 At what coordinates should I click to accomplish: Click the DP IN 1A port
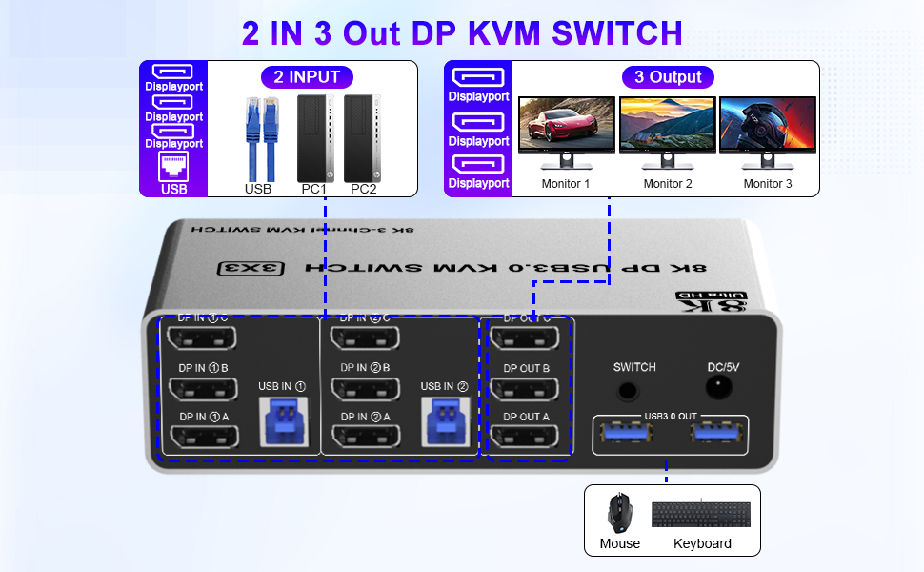point(203,437)
